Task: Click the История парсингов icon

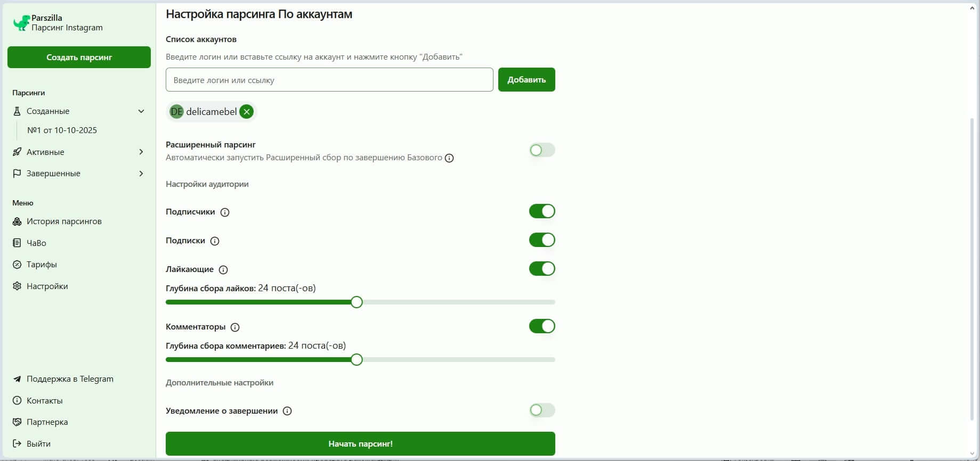Action: (x=17, y=221)
